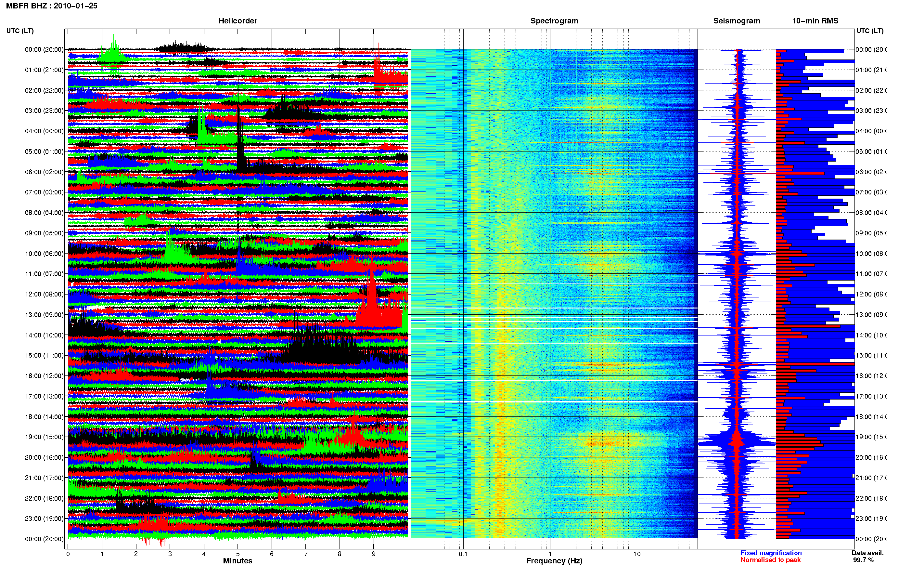Click minute tick '5' under the helicorder
Screen dimensions: 924x578
click(x=237, y=554)
